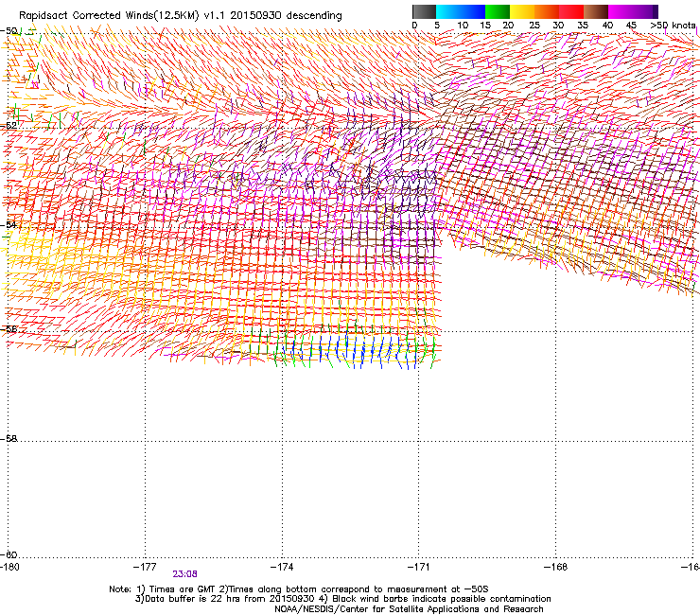Click the '-174' longitude axis label
Screen dimensions: 700x615
pos(282,567)
